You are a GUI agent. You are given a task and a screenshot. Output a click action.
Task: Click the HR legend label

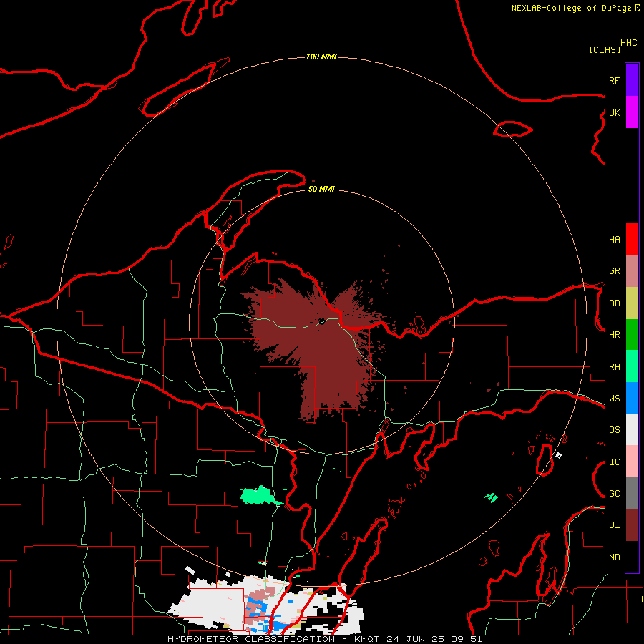coord(615,335)
